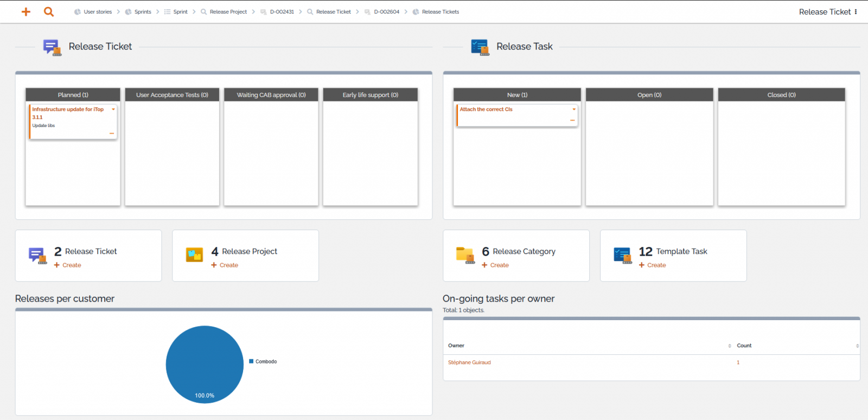Viewport: 868px width, 420px height.
Task: Click the orange plus quick-create icon
Action: click(25, 11)
